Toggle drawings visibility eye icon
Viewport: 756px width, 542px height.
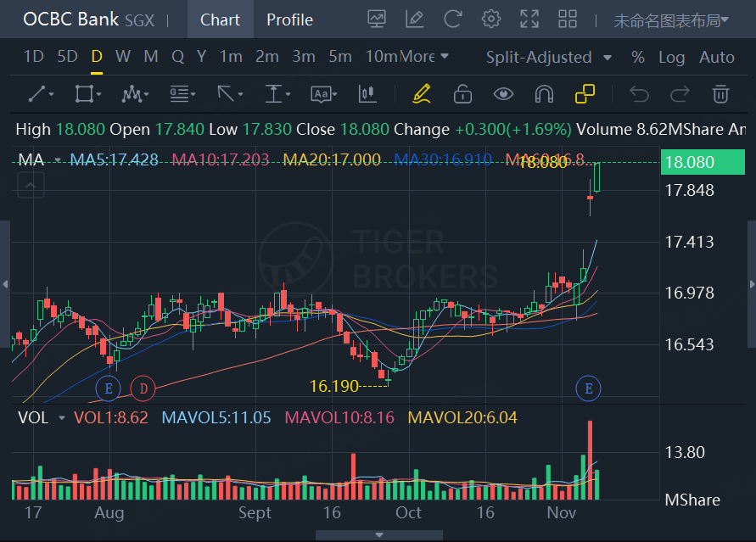[x=503, y=93]
